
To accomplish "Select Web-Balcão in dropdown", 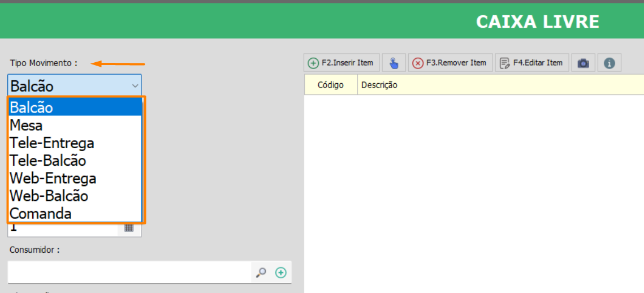I will 75,196.
